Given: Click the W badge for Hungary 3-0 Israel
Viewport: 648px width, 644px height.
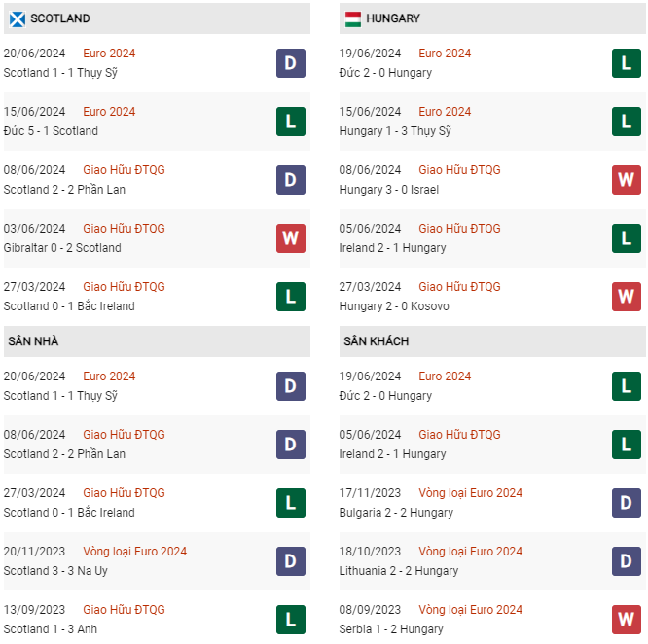Looking at the screenshot, I should [626, 180].
